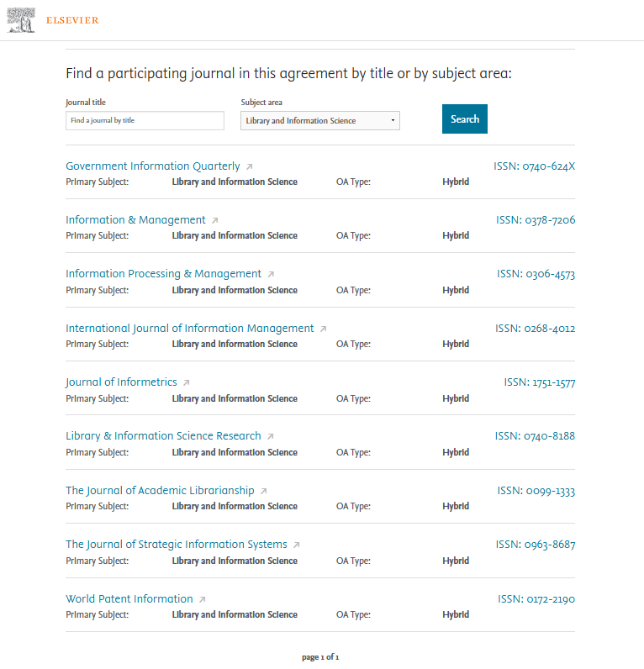The image size is (644, 669).
Task: Click external link arrow beside Government Information Quarterly
Action: (250, 167)
